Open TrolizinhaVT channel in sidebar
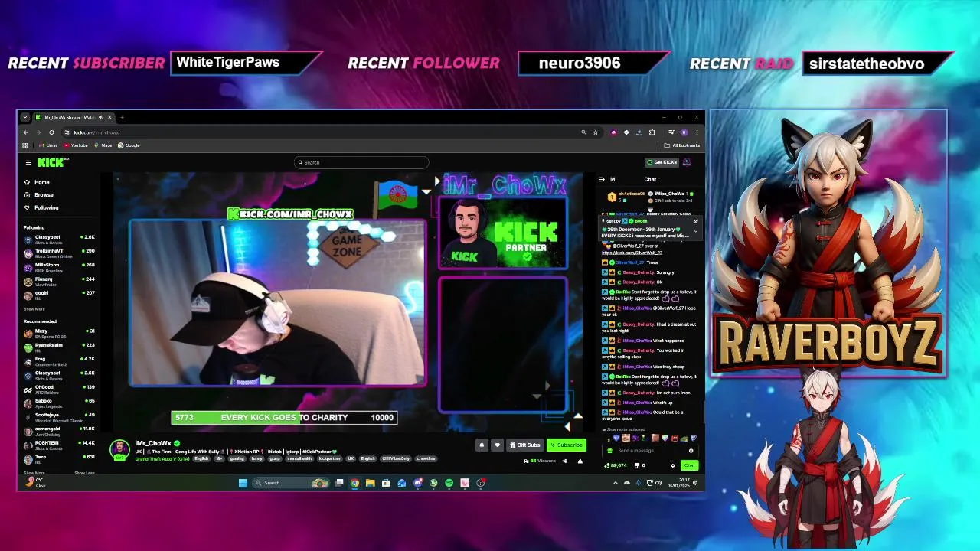The image size is (980, 551). (x=60, y=253)
